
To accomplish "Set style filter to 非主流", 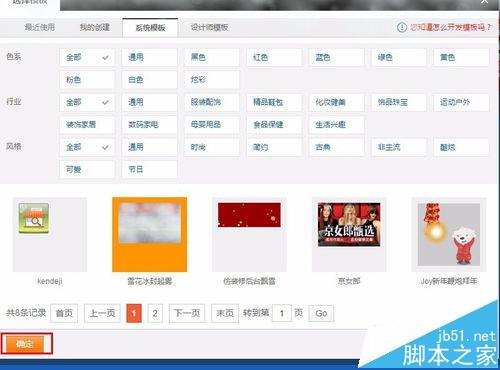I will click(399, 147).
